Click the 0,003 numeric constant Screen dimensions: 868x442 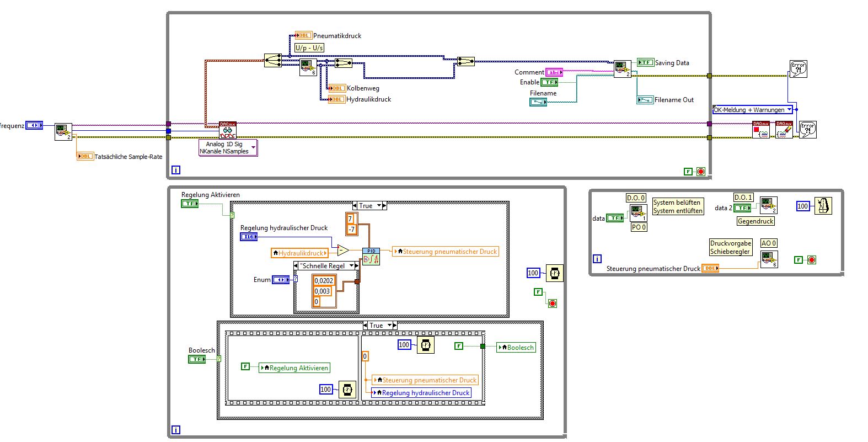(322, 291)
